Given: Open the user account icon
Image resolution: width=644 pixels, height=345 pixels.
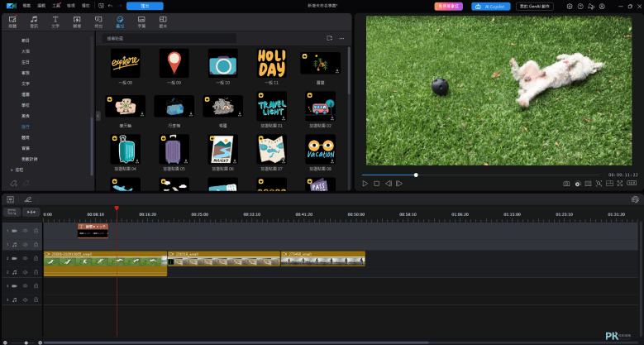Looking at the screenshot, I should pyautogui.click(x=602, y=6).
